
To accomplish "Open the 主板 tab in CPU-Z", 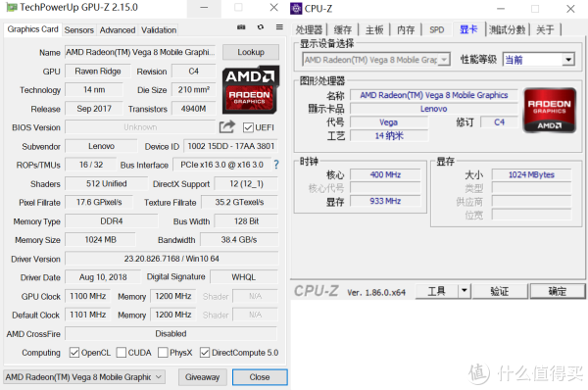I will [x=374, y=29].
